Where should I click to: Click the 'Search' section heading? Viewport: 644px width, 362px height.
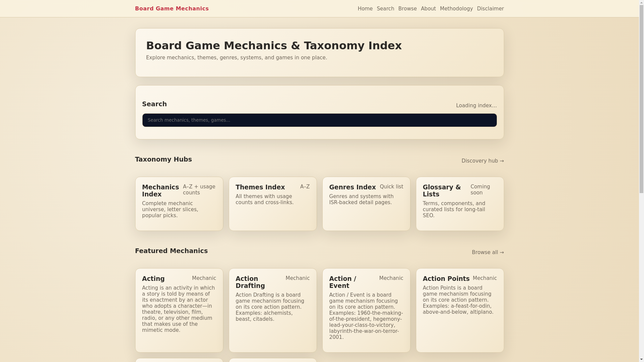pos(154,104)
